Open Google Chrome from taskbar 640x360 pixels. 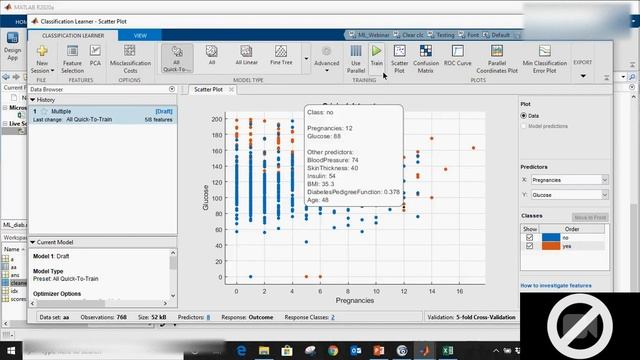click(333, 351)
